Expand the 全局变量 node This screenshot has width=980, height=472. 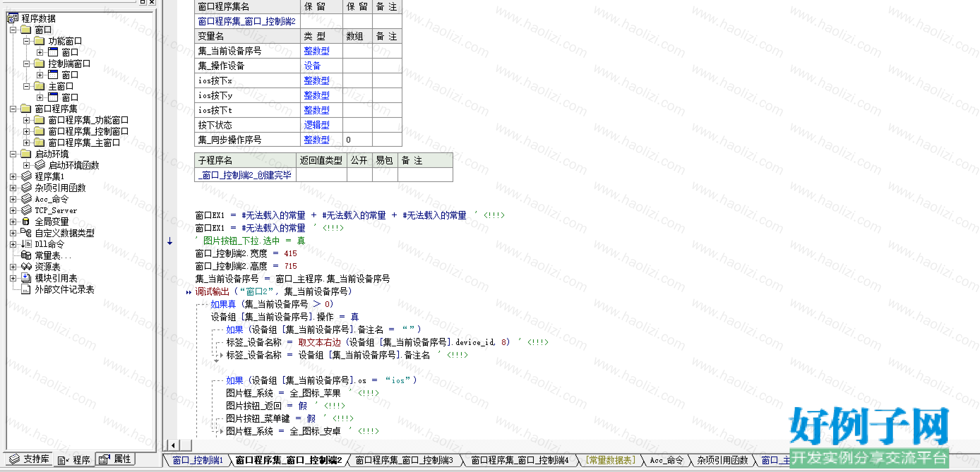(x=13, y=222)
